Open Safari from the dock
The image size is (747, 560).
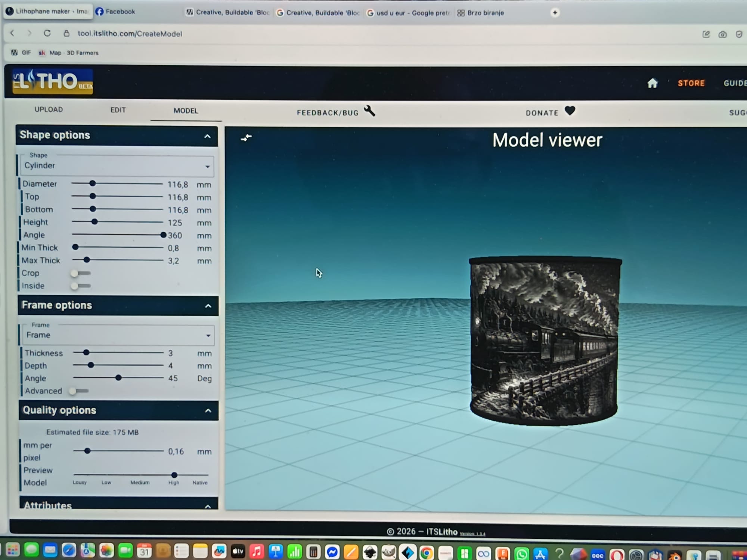(69, 550)
